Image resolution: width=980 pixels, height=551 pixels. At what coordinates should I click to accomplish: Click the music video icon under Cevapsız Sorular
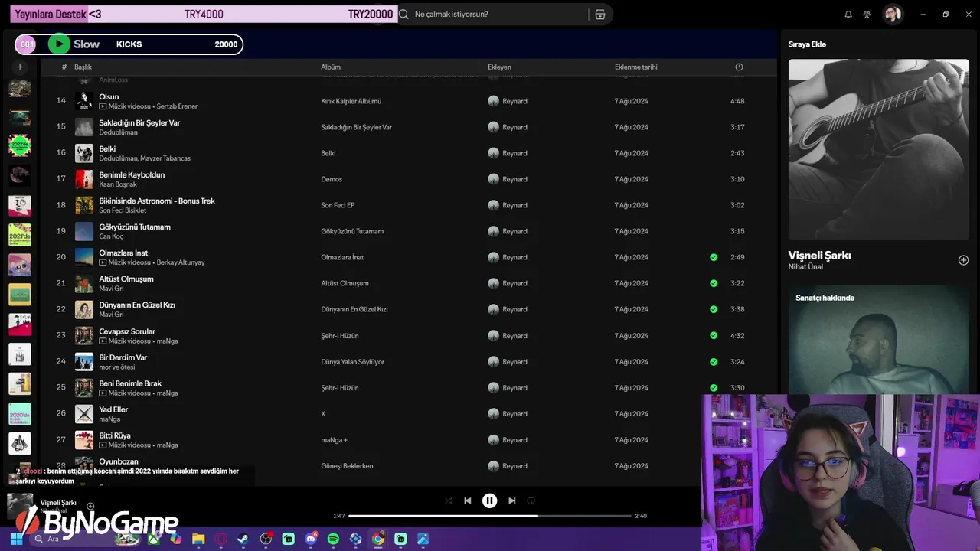click(103, 341)
